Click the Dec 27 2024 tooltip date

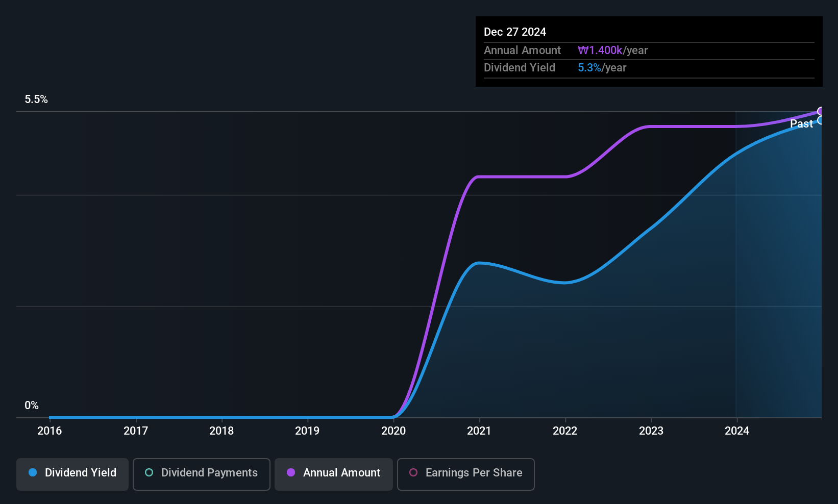coord(514,32)
